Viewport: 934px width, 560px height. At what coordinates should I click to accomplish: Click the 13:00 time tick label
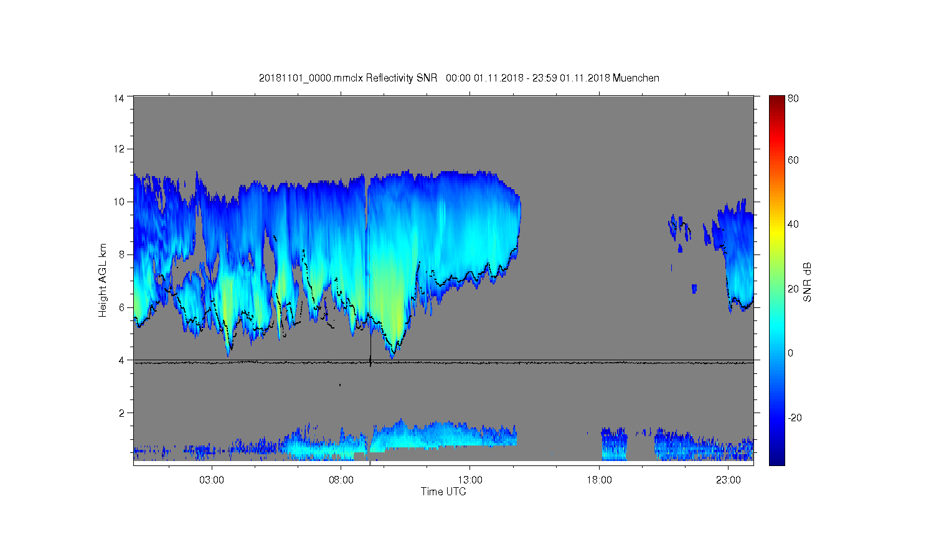pos(470,480)
